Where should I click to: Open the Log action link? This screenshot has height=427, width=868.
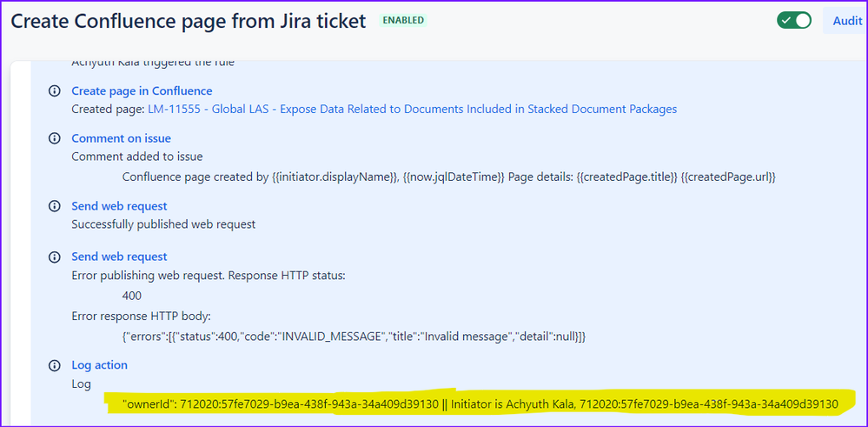click(100, 365)
